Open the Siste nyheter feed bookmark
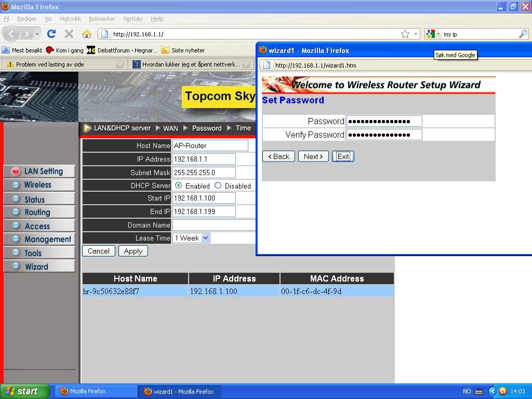 click(183, 50)
